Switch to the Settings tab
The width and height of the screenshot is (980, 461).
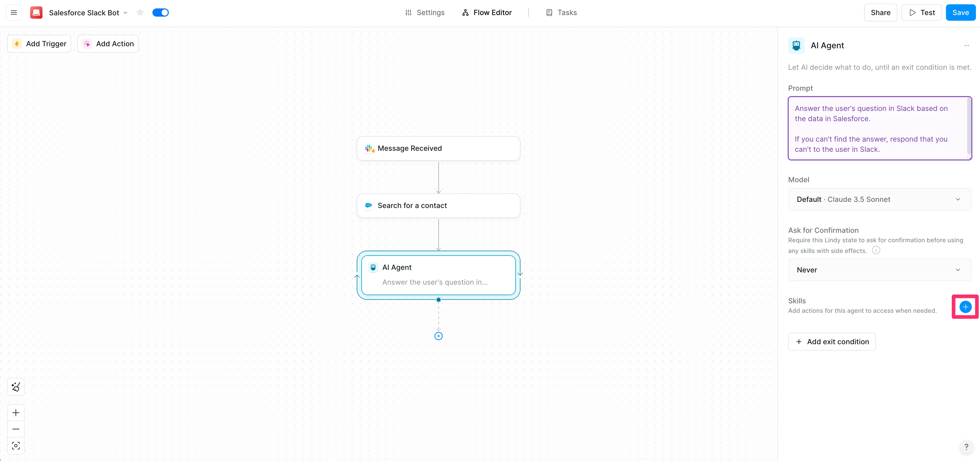[425, 13]
